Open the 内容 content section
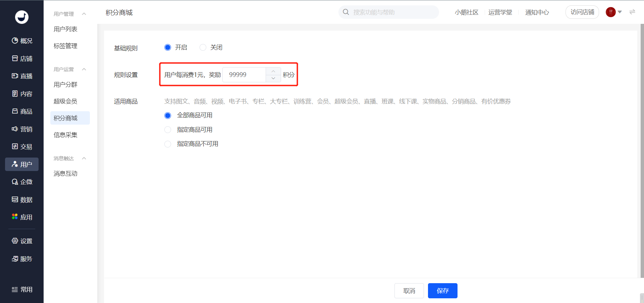The height and width of the screenshot is (303, 644). tap(22, 94)
